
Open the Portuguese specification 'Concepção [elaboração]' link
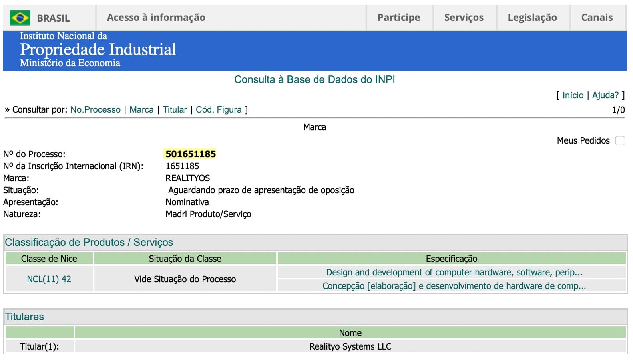tap(454, 286)
